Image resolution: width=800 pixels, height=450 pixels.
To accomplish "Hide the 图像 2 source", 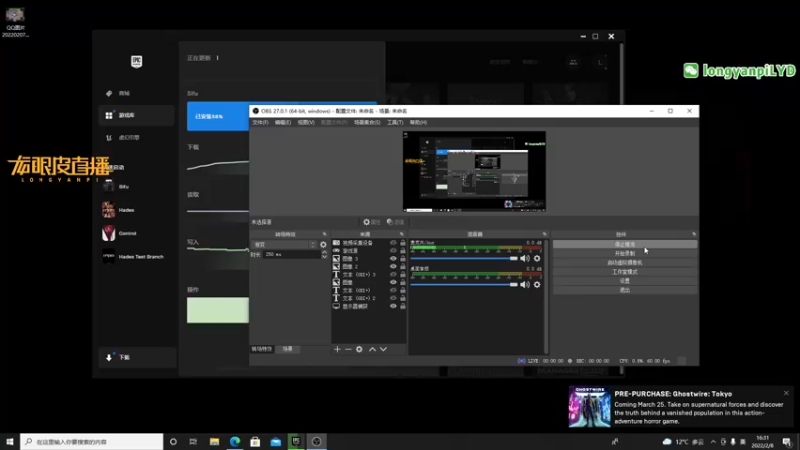I will tap(393, 266).
